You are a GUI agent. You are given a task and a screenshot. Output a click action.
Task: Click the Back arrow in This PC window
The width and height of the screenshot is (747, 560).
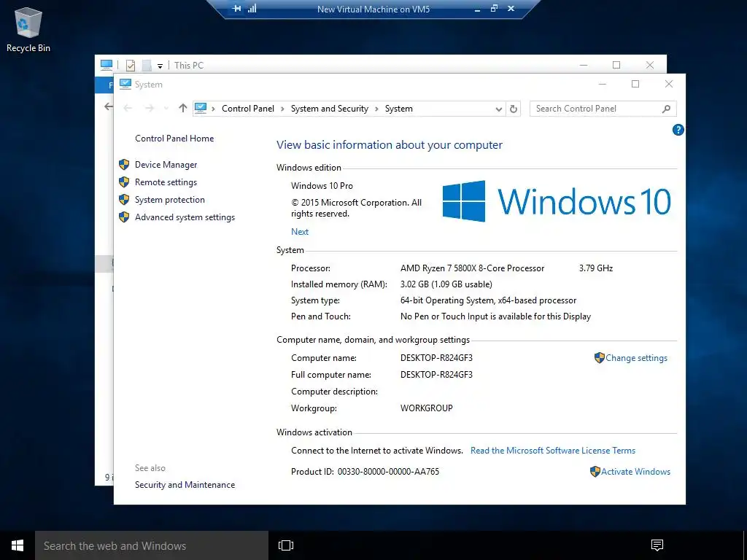[109, 106]
